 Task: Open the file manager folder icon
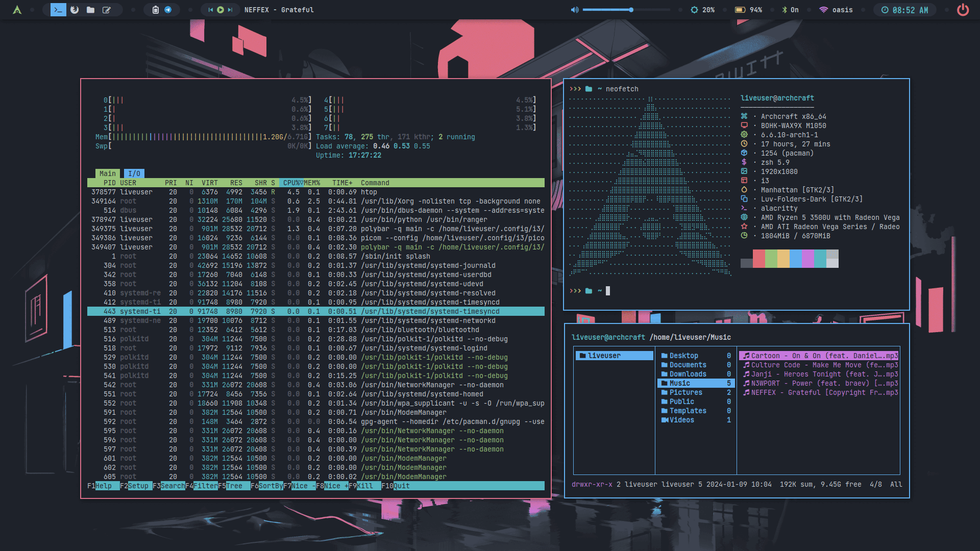tap(90, 10)
